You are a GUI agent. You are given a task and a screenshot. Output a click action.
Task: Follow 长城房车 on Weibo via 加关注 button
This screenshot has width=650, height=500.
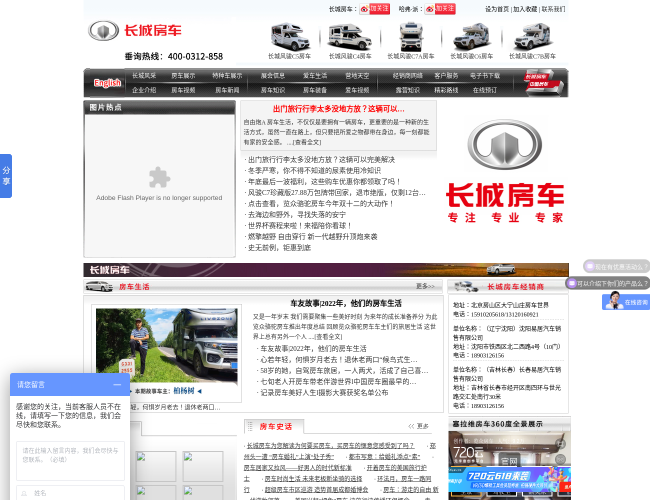pyautogui.click(x=375, y=9)
